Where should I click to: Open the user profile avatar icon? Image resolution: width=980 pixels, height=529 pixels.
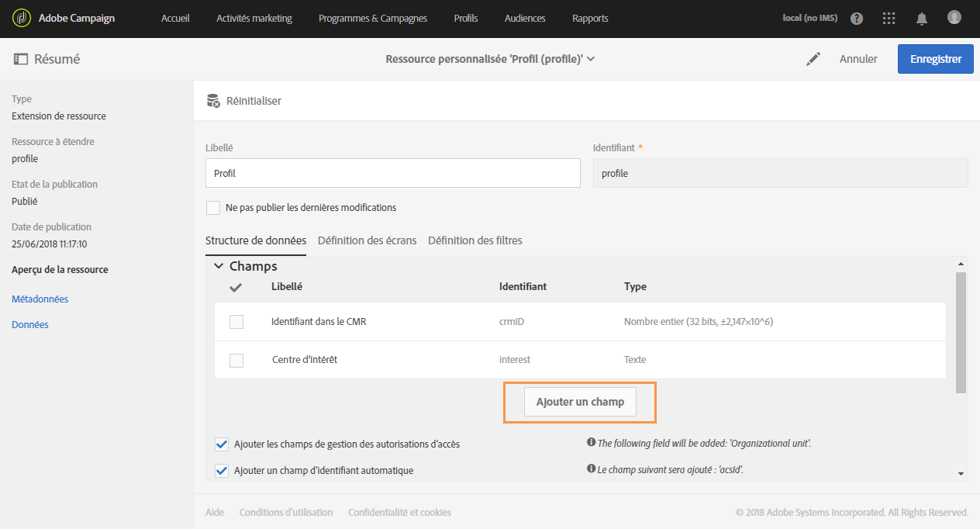coord(954,17)
